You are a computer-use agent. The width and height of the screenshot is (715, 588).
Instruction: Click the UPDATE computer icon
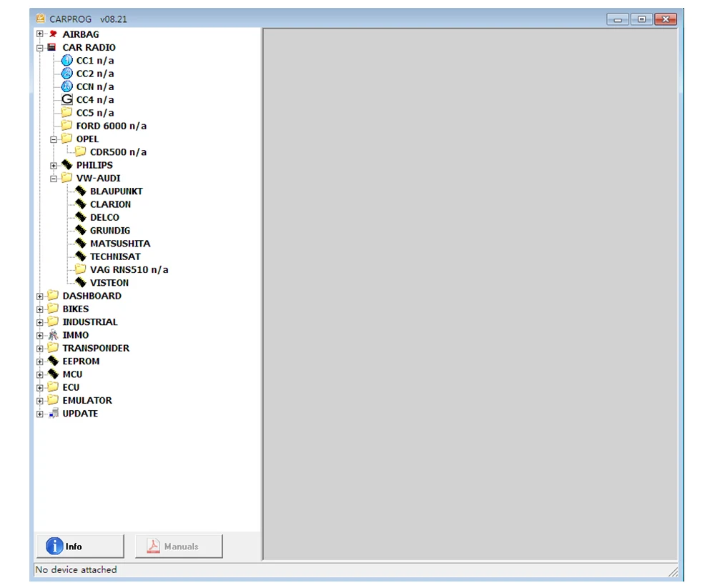click(54, 414)
